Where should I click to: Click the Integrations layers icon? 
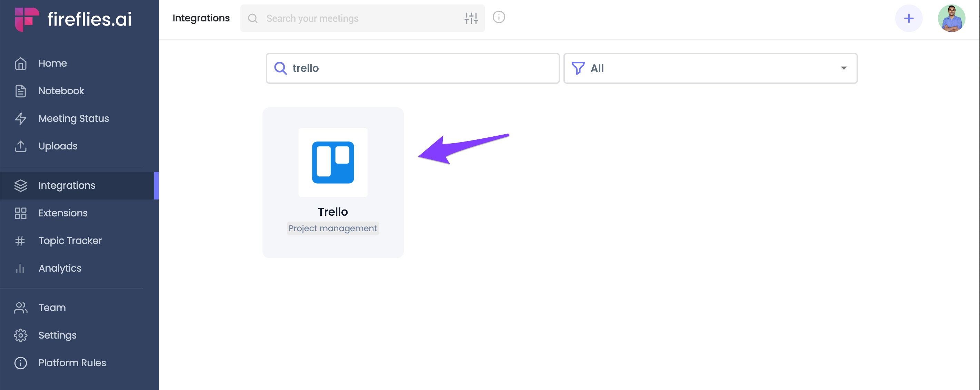(21, 185)
